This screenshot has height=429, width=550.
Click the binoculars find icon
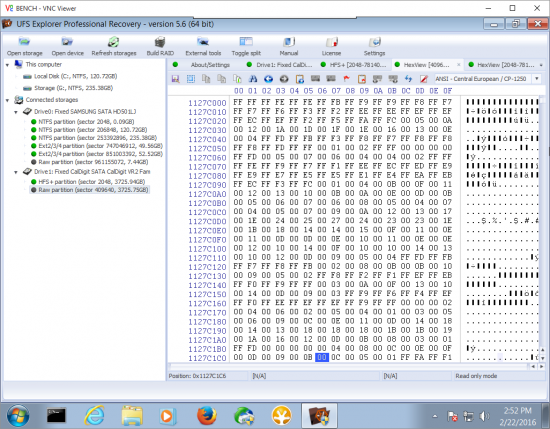253,79
